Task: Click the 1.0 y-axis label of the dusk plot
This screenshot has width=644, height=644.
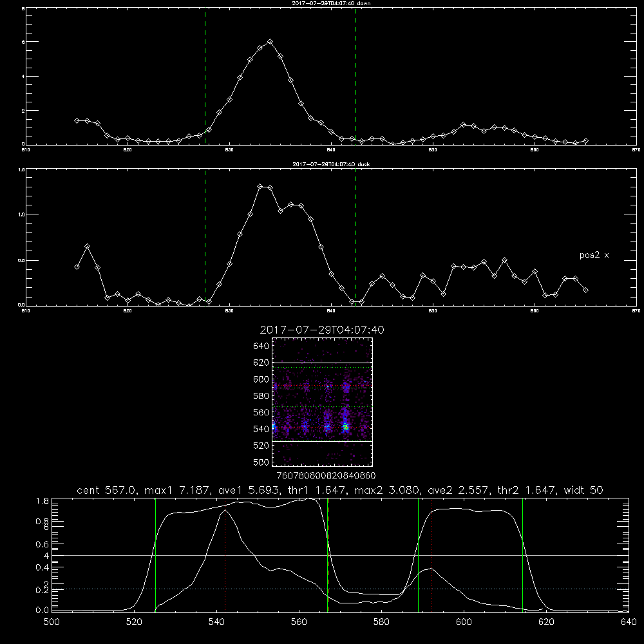Action: point(22,214)
